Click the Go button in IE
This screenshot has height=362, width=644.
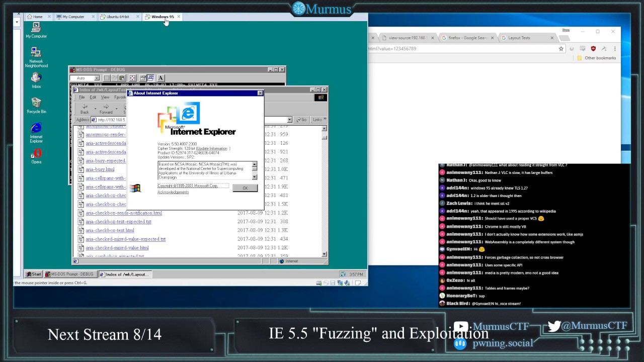click(x=301, y=120)
